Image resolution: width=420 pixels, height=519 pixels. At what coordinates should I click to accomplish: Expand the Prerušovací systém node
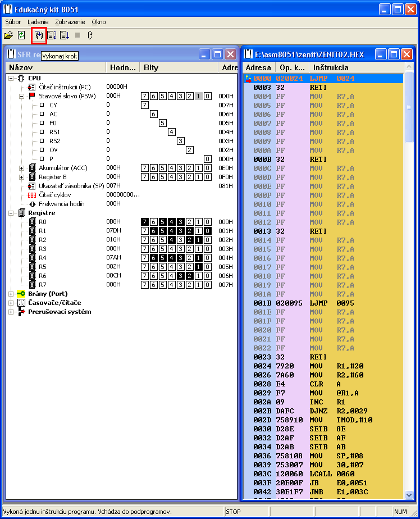(x=11, y=312)
